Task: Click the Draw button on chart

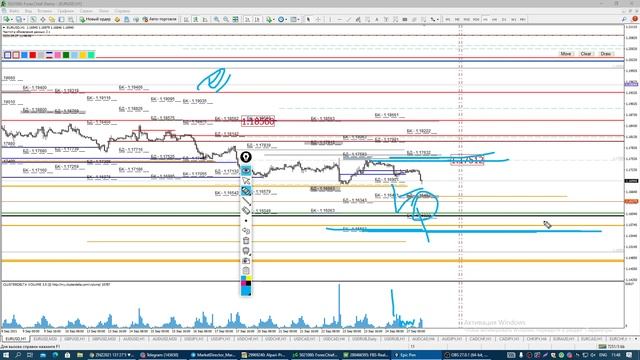Action: coord(606,53)
